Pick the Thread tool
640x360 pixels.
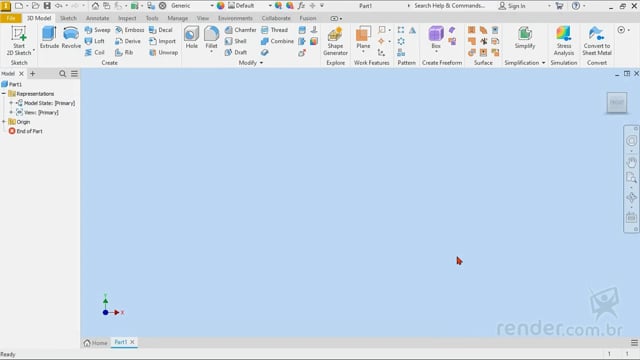pos(274,30)
